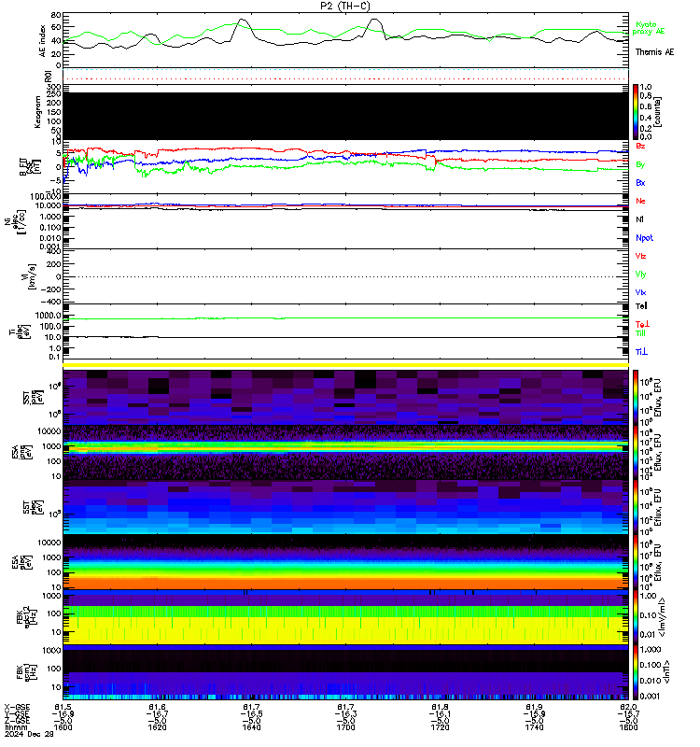Click the FBK mV/m color bar
Screen dimensions: 700x747
point(636,618)
